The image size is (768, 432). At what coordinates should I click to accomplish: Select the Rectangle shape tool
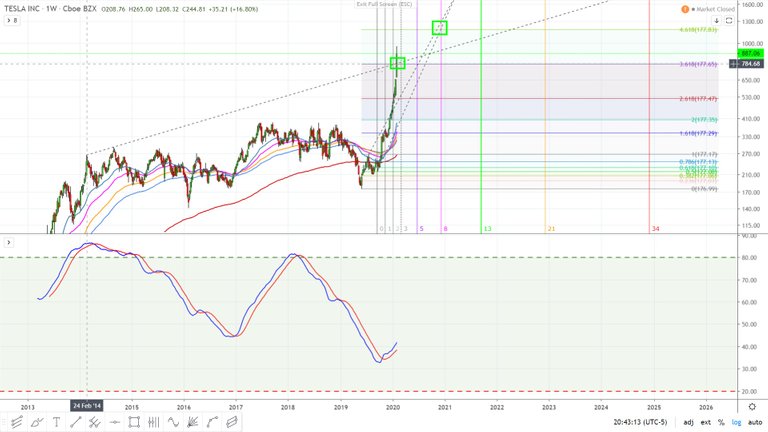[x=134, y=422]
